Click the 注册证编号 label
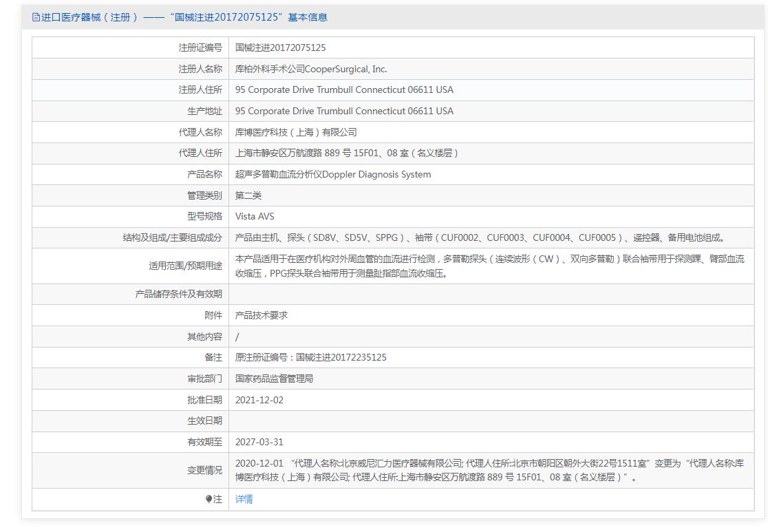Viewport: 768px width, 532px height. [x=200, y=47]
